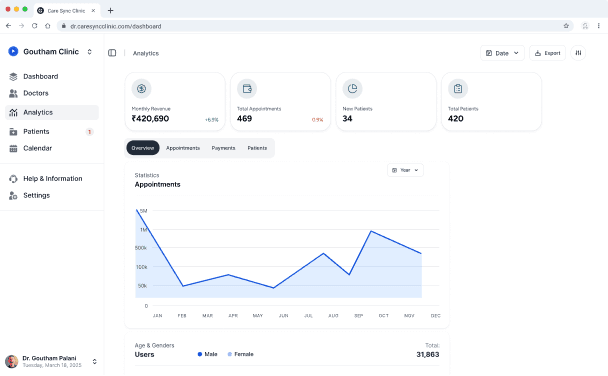
Task: Switch to the Appointments tab
Action: click(183, 148)
